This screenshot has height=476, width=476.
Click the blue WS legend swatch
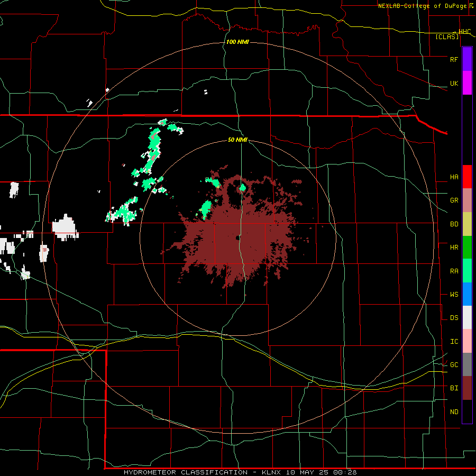coord(467,294)
